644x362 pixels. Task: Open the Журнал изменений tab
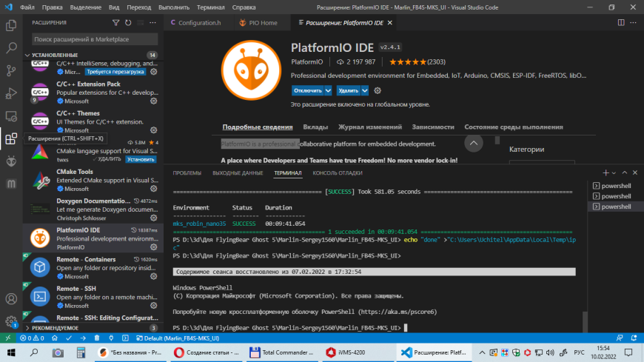pos(369,127)
